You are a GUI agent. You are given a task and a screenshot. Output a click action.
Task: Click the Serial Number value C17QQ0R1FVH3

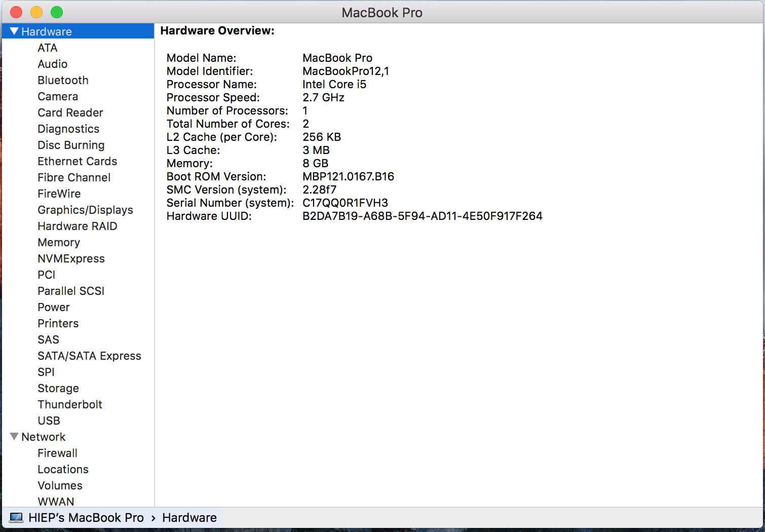[345, 203]
